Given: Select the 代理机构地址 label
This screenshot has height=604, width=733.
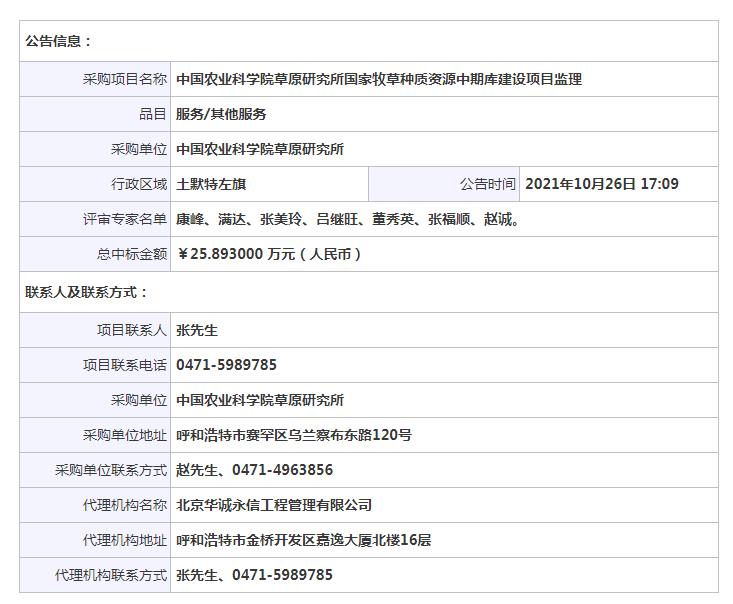Looking at the screenshot, I should click(125, 540).
